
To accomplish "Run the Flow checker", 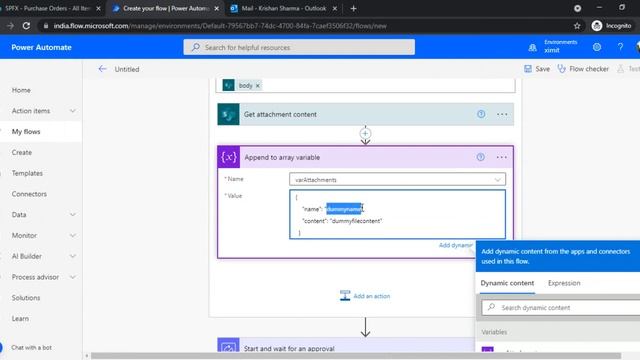I will tap(583, 69).
